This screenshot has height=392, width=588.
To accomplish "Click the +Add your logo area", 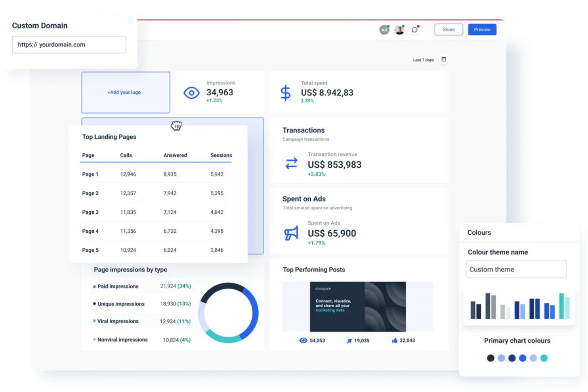I will (125, 92).
